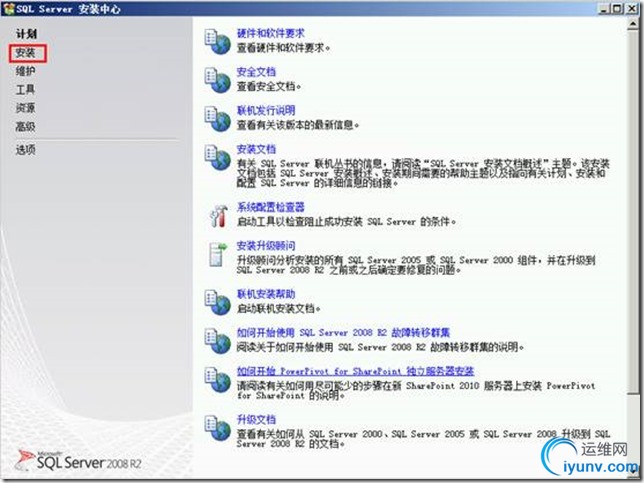Click the icon beside 硬件和软件要求
Viewport: 644px width, 483px height.
point(218,41)
